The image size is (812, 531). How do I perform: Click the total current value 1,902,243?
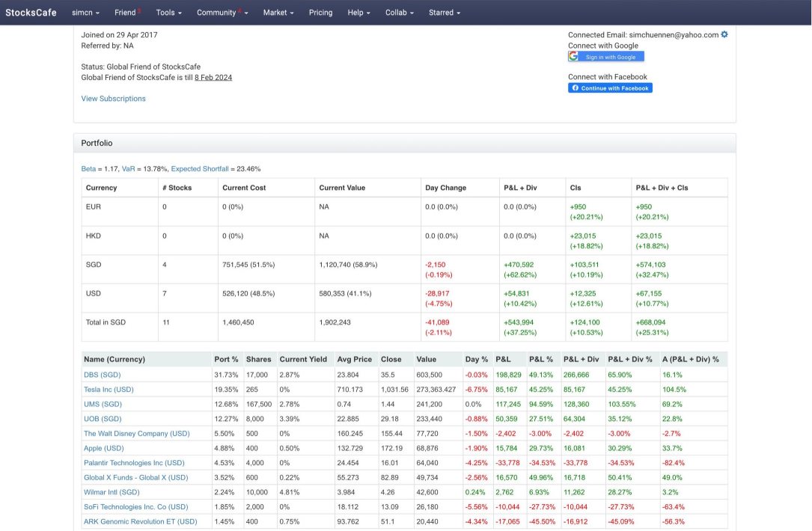point(335,322)
